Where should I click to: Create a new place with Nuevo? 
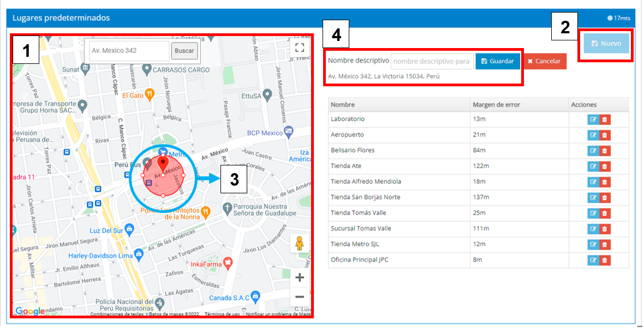[606, 43]
